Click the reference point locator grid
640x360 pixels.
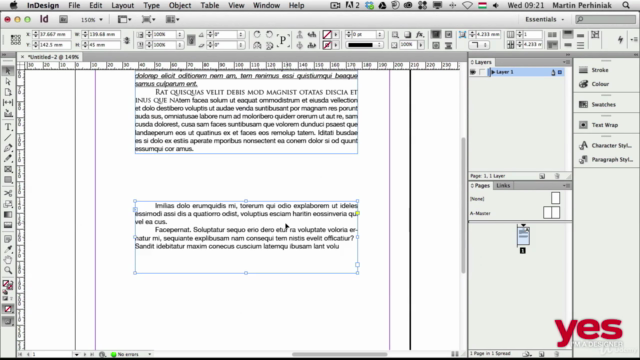point(16,40)
